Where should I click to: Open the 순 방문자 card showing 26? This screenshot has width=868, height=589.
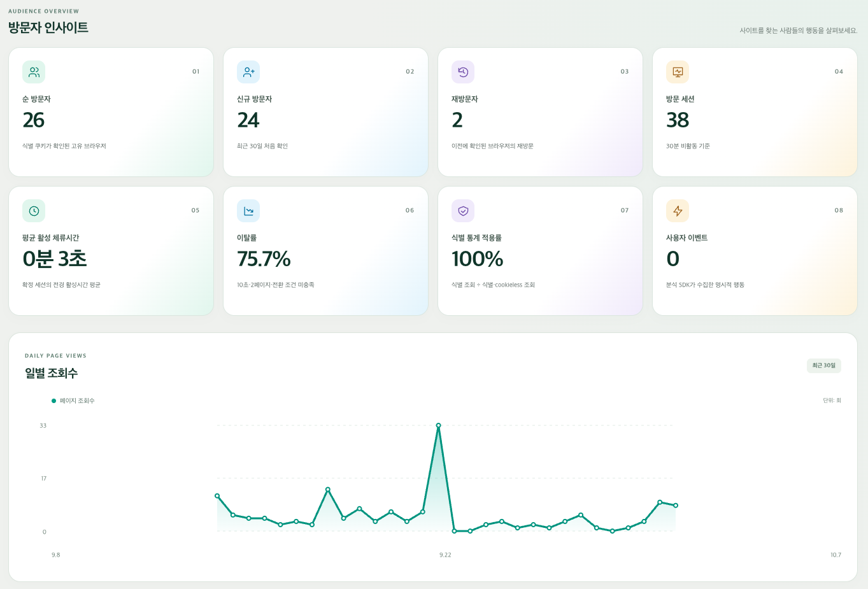tap(111, 112)
